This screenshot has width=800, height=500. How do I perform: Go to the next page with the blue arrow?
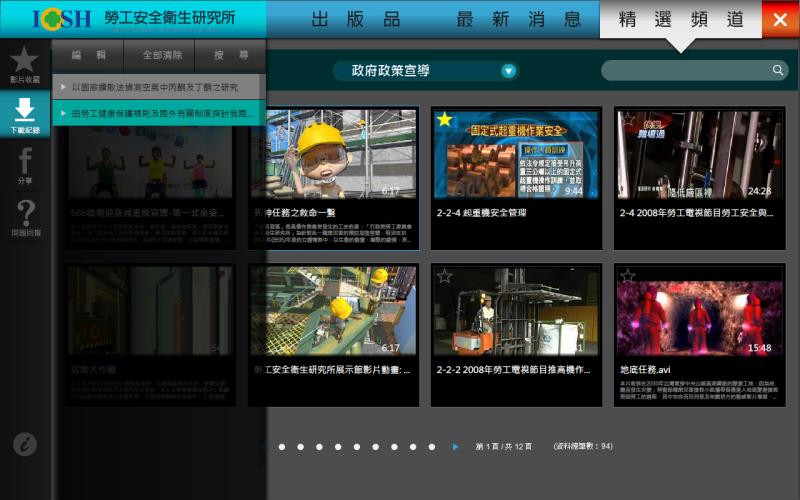[x=455, y=447]
